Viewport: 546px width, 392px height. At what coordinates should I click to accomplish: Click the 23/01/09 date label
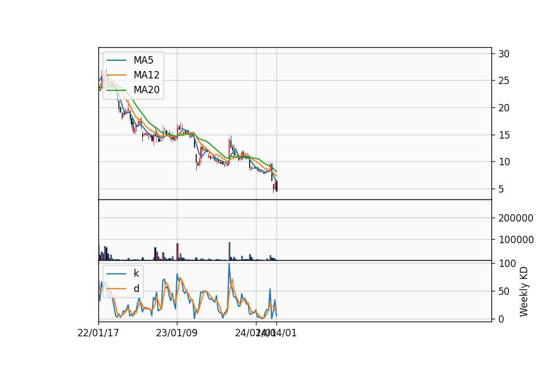(176, 333)
